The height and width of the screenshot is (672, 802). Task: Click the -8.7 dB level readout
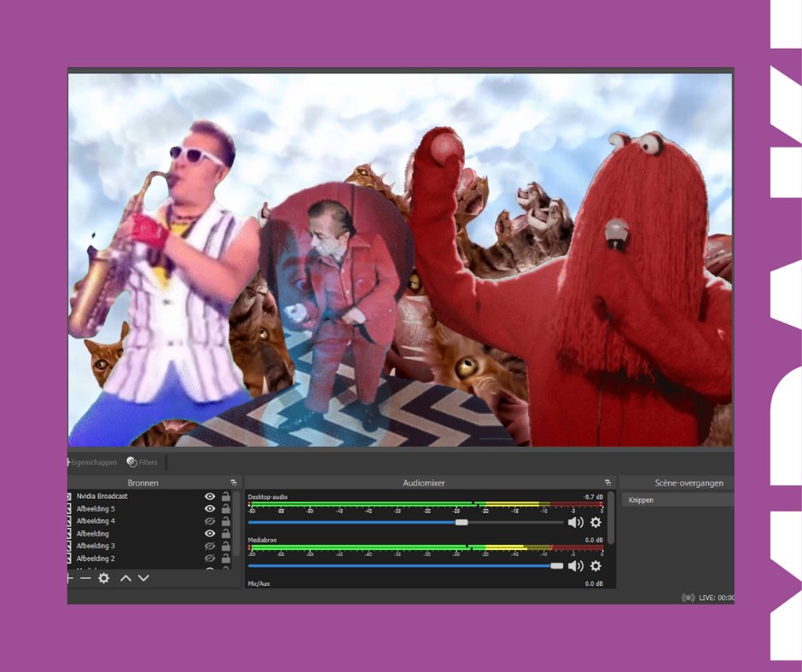point(593,496)
